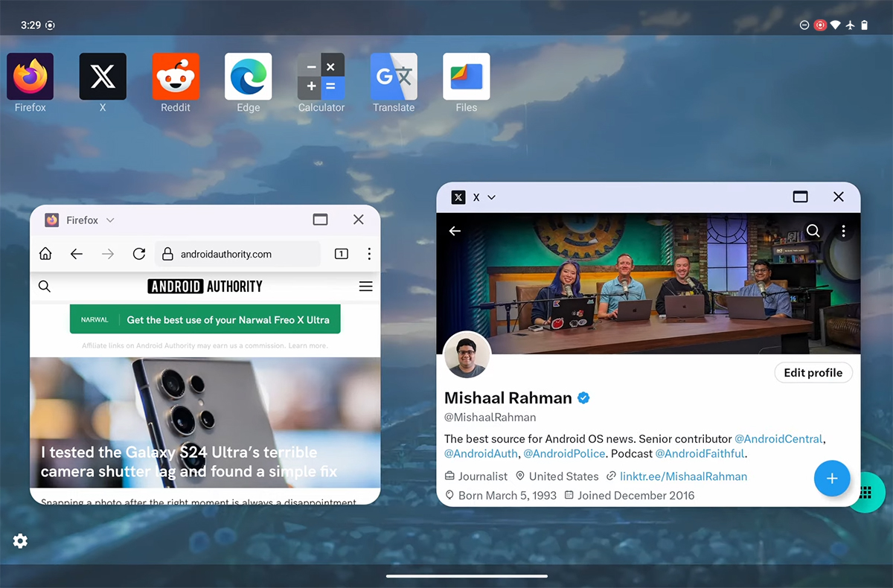Maximize the Firefox window
This screenshot has height=588, width=893.
(320, 220)
